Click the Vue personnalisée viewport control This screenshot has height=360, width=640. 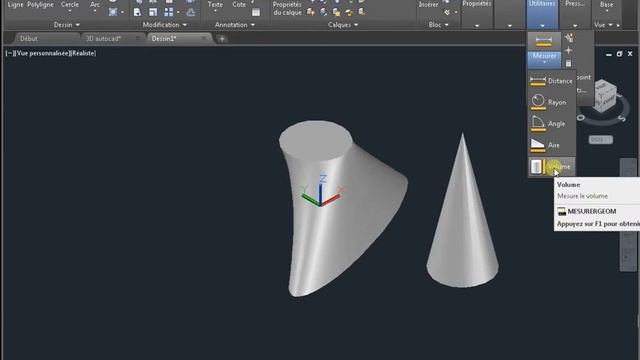[42, 53]
